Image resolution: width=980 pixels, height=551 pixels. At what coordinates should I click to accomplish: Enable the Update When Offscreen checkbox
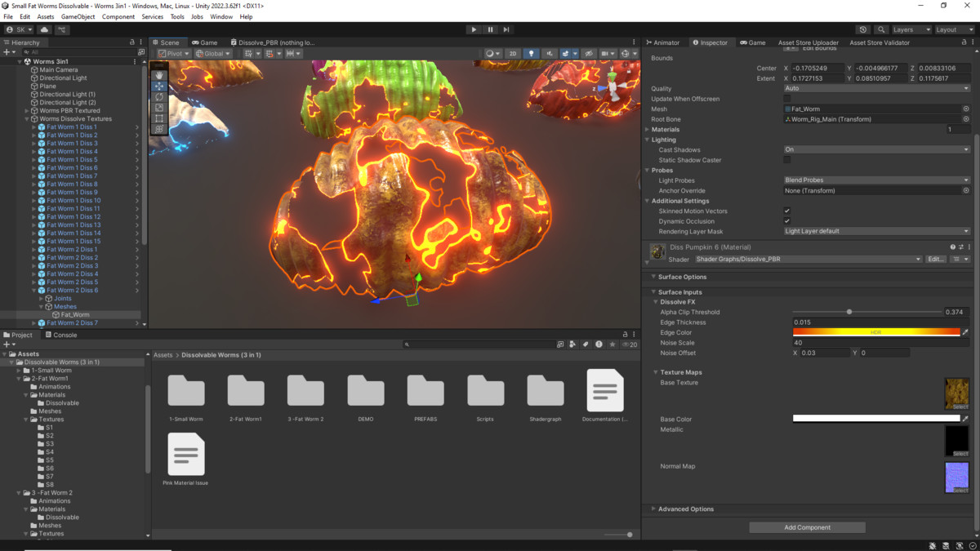pyautogui.click(x=787, y=99)
